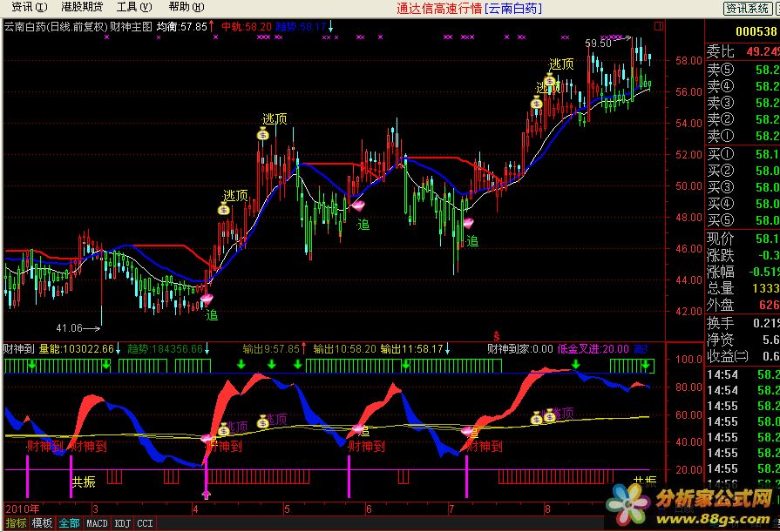Click the 总量 row
The width and height of the screenshot is (780, 532).
pos(743,288)
